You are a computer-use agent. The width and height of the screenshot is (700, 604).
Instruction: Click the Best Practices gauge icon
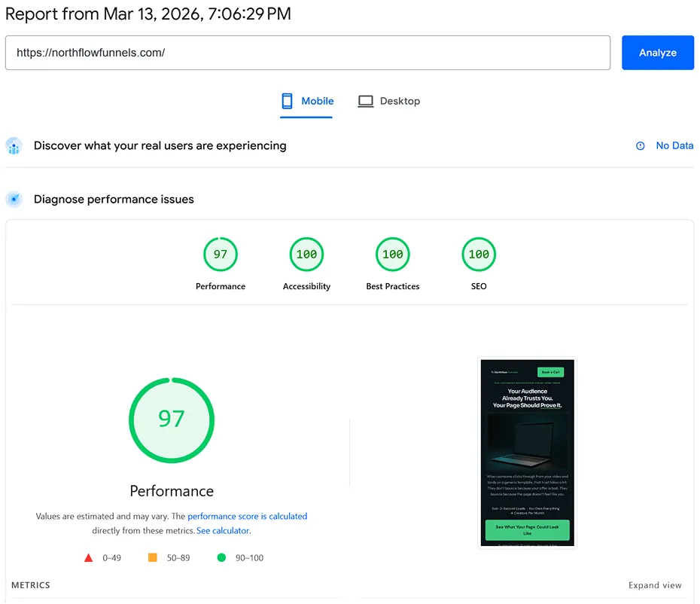pyautogui.click(x=392, y=254)
